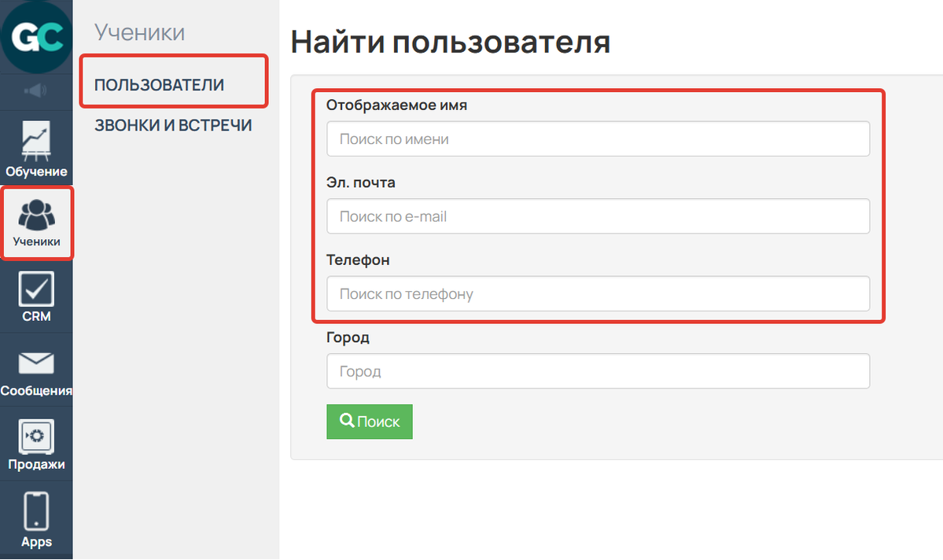The width and height of the screenshot is (943, 560).
Task: Click the Поиск по e-mail field
Action: click(598, 216)
